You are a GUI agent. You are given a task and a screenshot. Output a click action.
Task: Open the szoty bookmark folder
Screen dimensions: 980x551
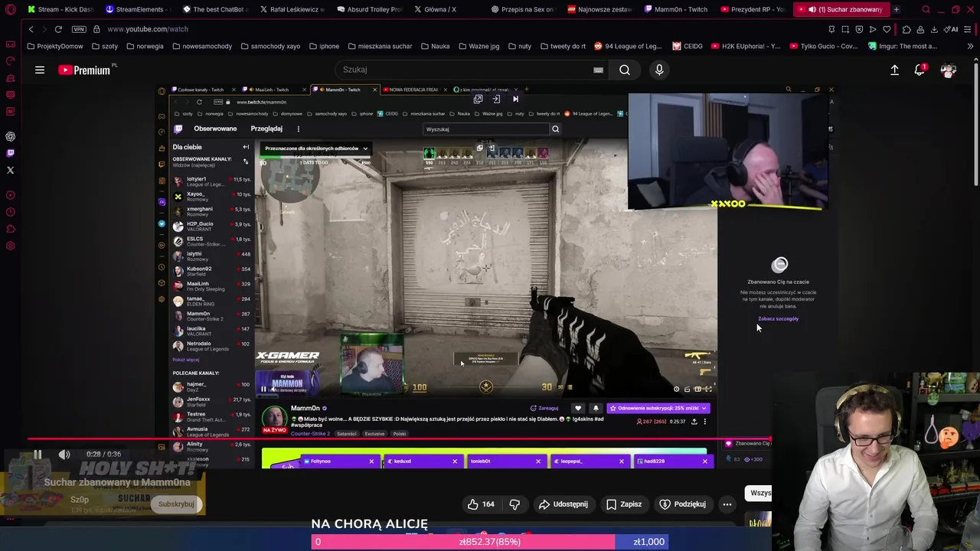tap(104, 46)
